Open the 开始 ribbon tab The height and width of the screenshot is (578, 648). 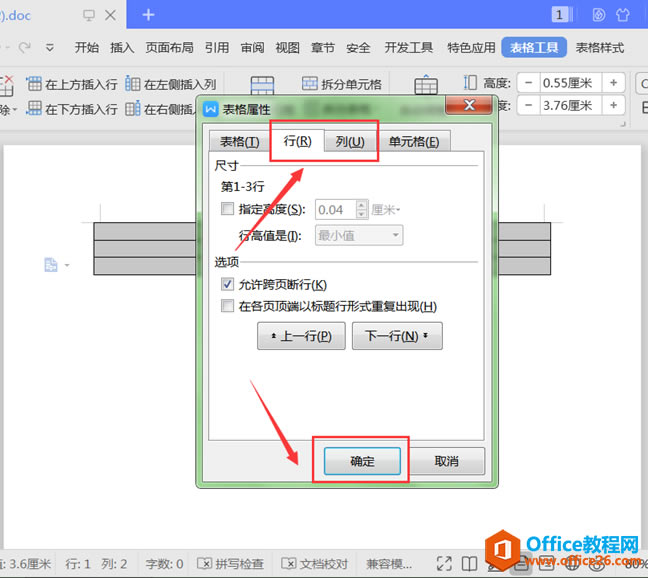click(87, 48)
